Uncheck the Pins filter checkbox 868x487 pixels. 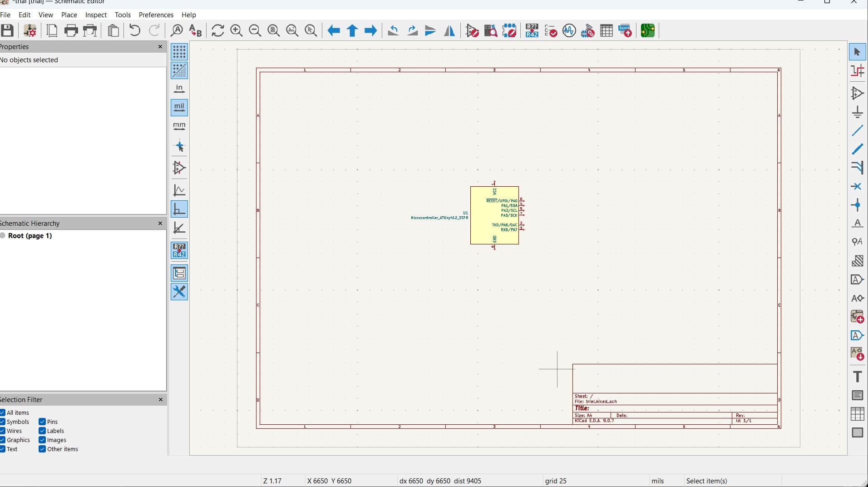coord(42,422)
